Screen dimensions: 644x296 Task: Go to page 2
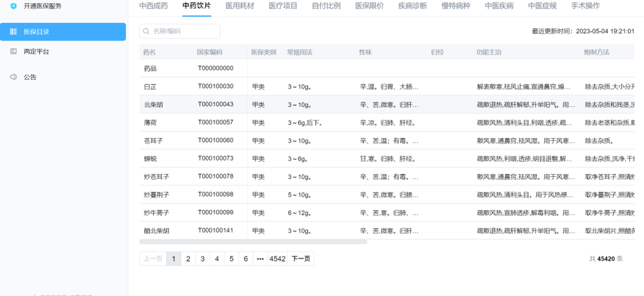click(x=188, y=259)
